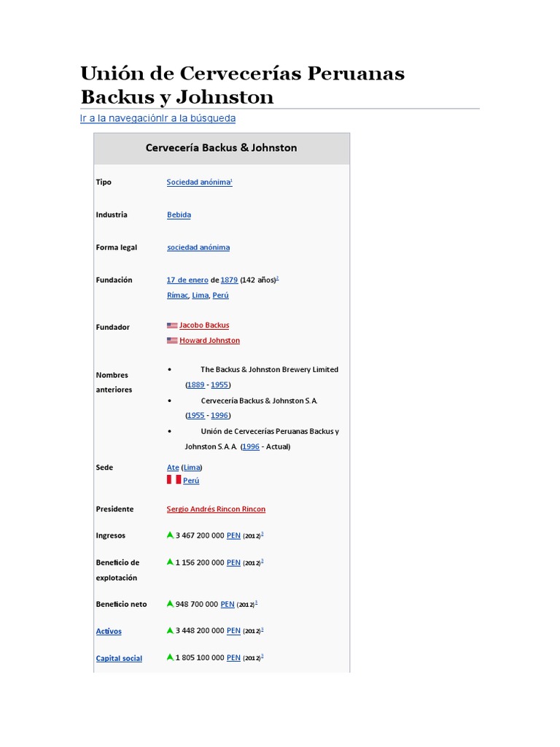560x747 pixels.
Task: Open Sergio Andrés Rincon Rincon link
Action: tap(216, 509)
